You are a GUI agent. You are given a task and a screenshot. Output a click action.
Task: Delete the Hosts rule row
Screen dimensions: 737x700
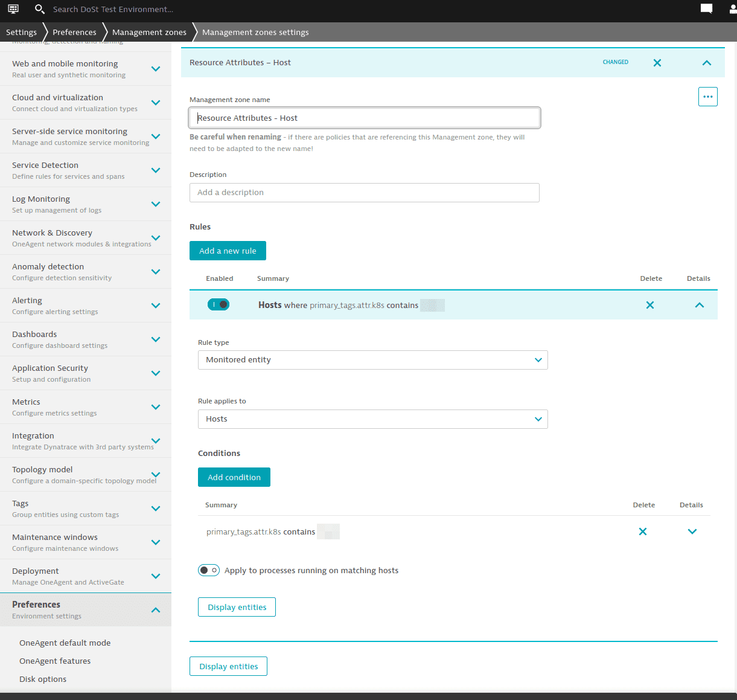[x=650, y=305]
